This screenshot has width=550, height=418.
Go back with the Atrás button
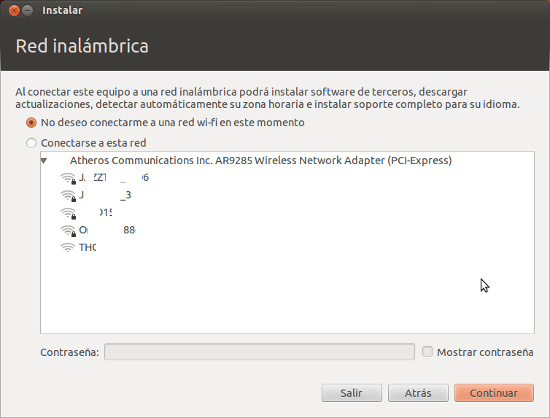coord(418,393)
